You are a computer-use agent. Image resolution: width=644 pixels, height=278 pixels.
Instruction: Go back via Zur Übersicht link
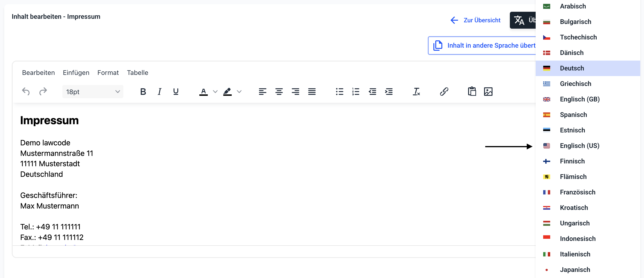click(x=476, y=20)
